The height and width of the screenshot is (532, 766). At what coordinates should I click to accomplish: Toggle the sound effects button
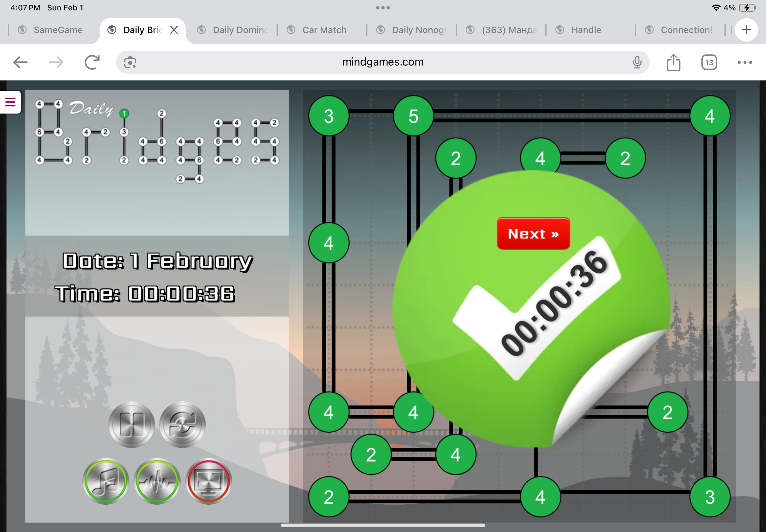tap(157, 481)
